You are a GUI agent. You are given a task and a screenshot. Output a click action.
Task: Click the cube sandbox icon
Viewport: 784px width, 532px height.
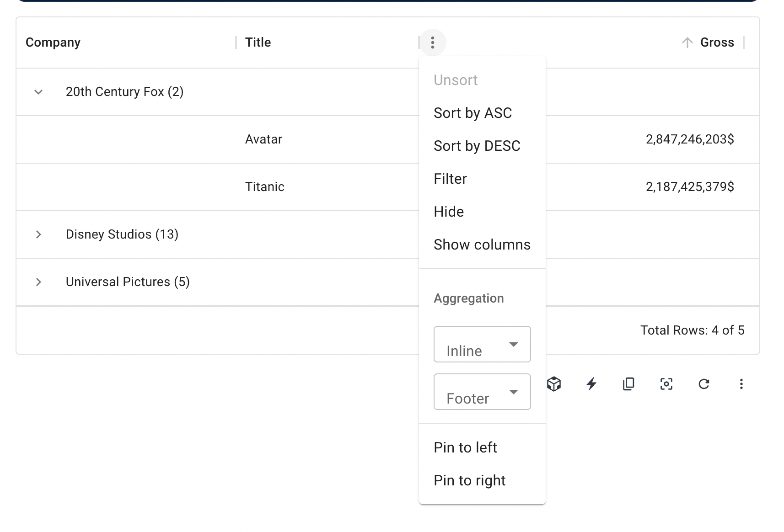[554, 384]
